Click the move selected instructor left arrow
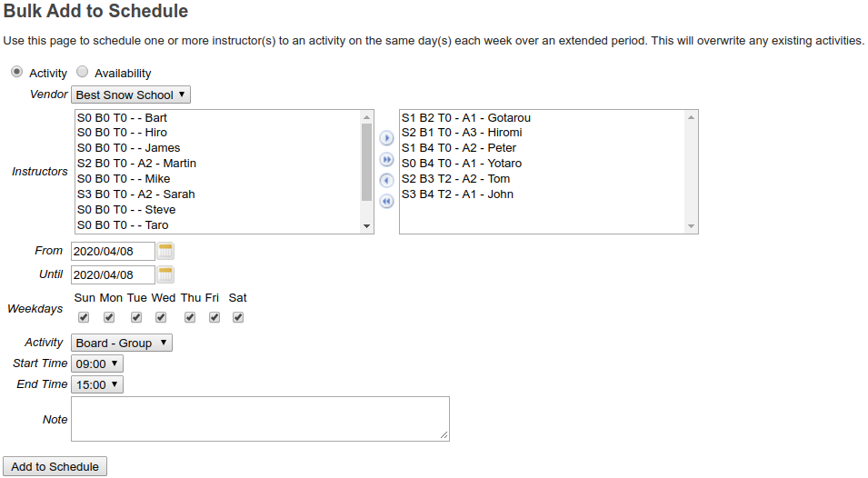This screenshot has height=478, width=868. 386,180
